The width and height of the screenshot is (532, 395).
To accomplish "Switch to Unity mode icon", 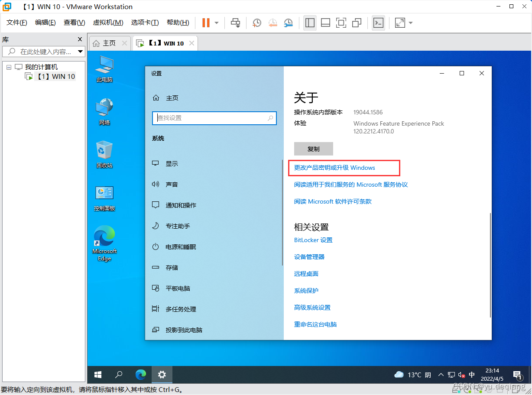I will (357, 23).
